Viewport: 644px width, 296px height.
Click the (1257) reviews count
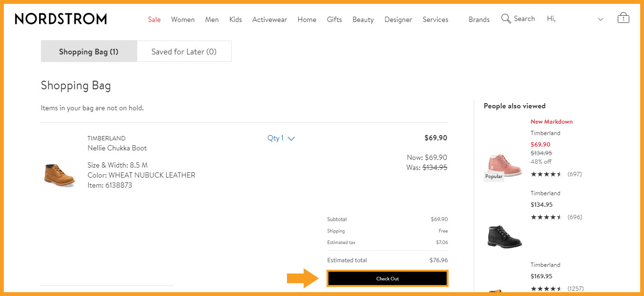point(575,289)
